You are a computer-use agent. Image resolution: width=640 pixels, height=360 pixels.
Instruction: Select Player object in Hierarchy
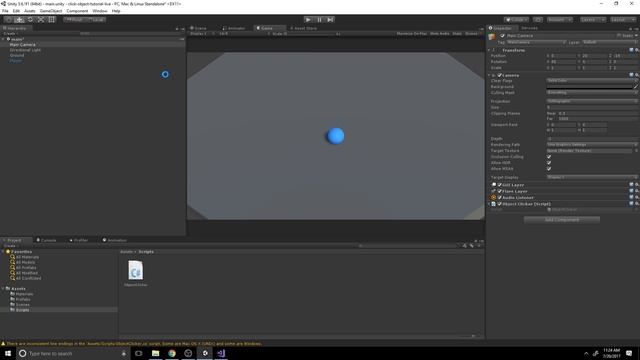(x=16, y=60)
